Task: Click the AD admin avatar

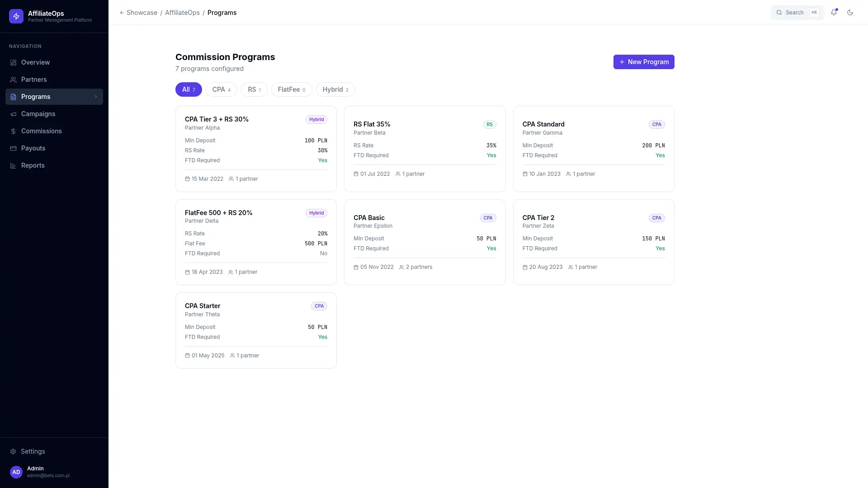Action: (x=16, y=472)
